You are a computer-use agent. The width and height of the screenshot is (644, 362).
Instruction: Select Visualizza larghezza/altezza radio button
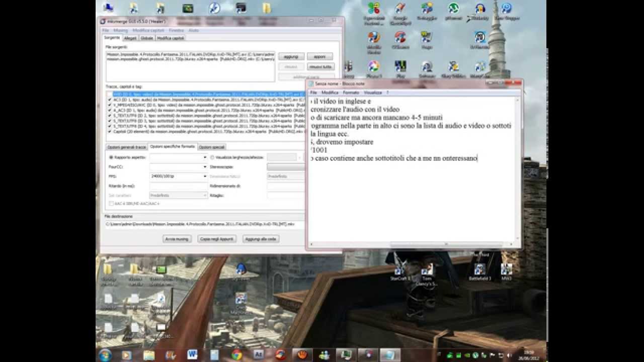coord(212,157)
